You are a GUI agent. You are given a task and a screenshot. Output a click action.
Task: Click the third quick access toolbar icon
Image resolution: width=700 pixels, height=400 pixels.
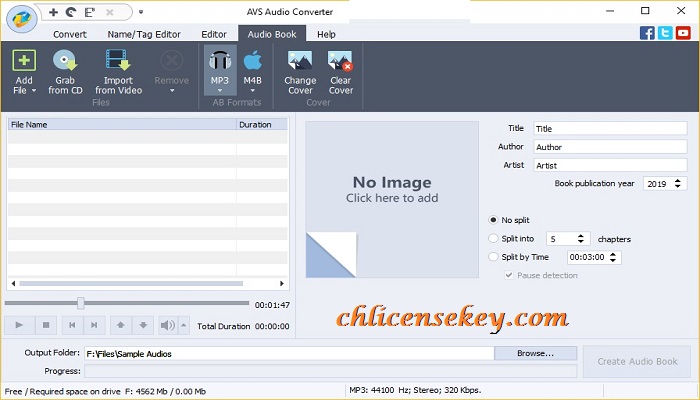tap(90, 12)
